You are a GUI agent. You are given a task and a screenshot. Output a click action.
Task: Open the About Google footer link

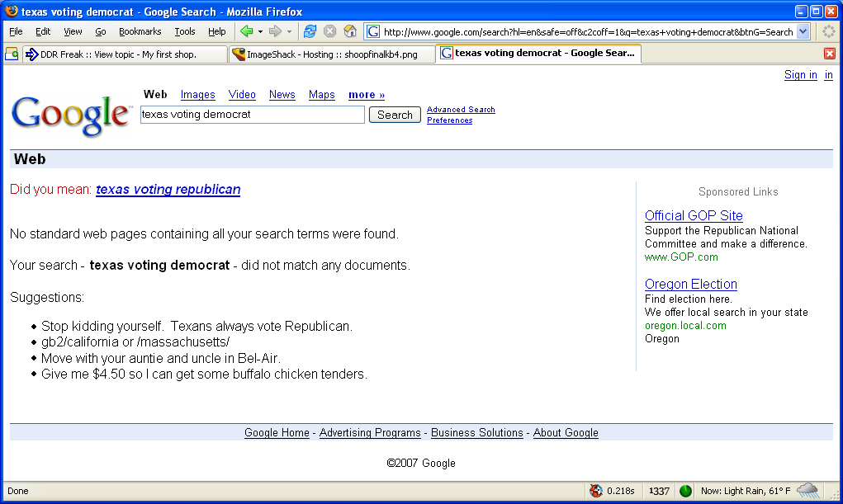click(566, 432)
